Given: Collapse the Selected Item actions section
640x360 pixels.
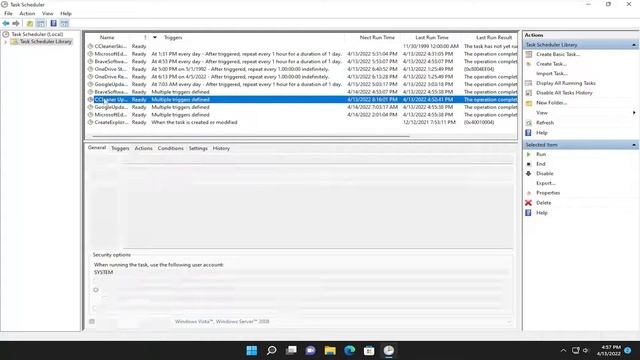Looking at the screenshot, I should coord(634,145).
